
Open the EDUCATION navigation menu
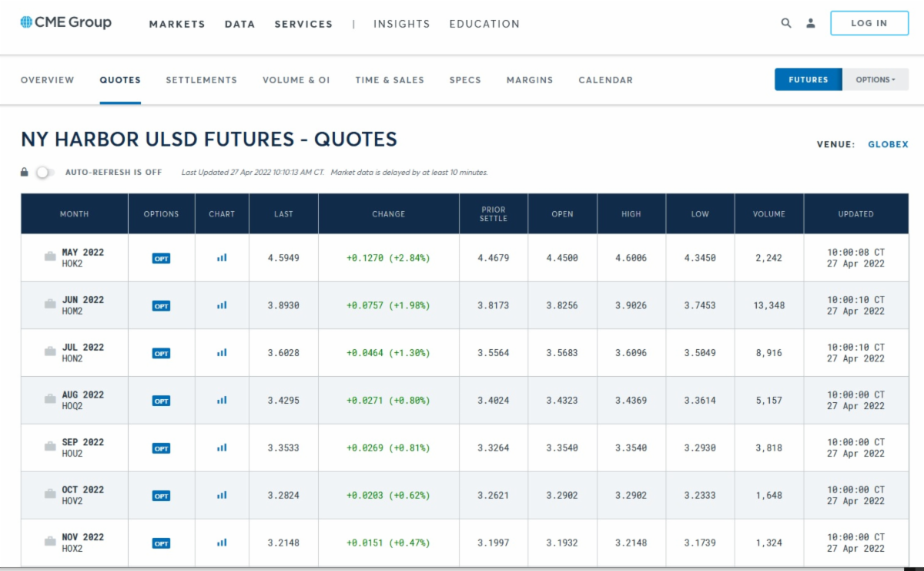(x=484, y=24)
